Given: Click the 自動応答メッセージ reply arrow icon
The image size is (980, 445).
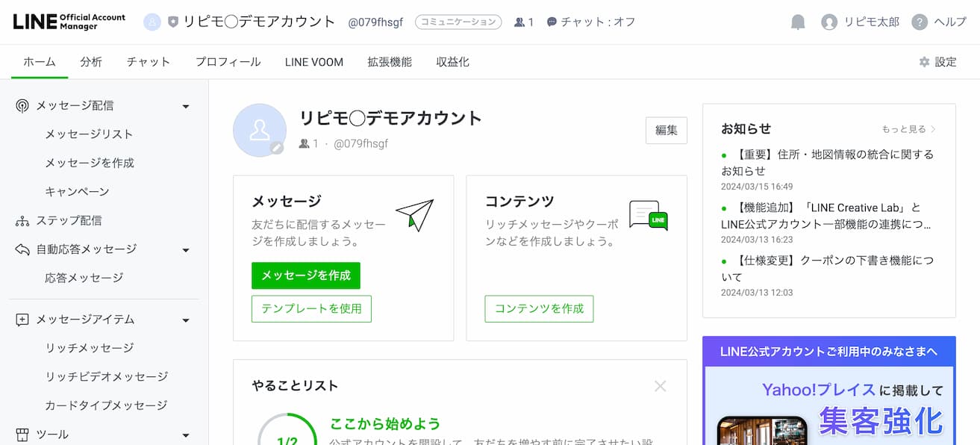Looking at the screenshot, I should [x=22, y=249].
